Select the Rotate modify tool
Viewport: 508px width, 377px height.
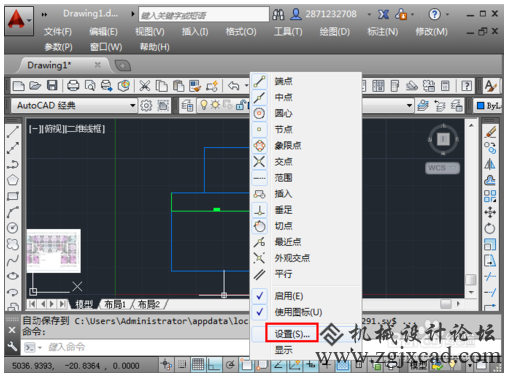pos(490,228)
